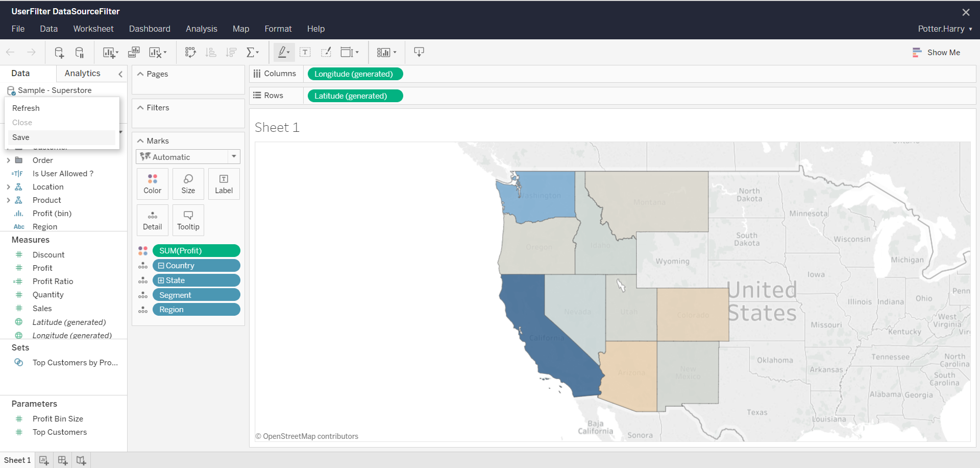Collapse the Pages shelf
Image resolution: width=980 pixels, height=468 pixels.
[x=140, y=74]
